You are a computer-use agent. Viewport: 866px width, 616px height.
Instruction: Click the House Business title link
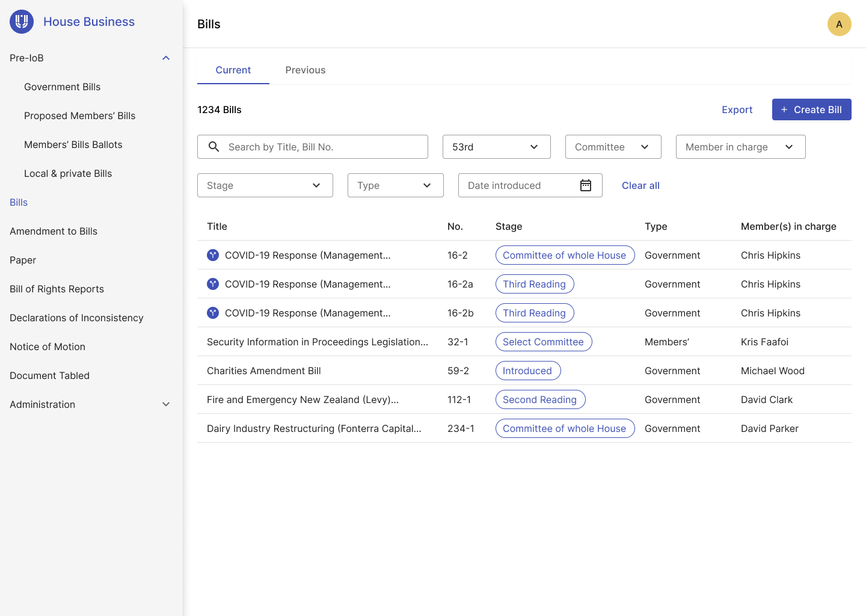(89, 22)
